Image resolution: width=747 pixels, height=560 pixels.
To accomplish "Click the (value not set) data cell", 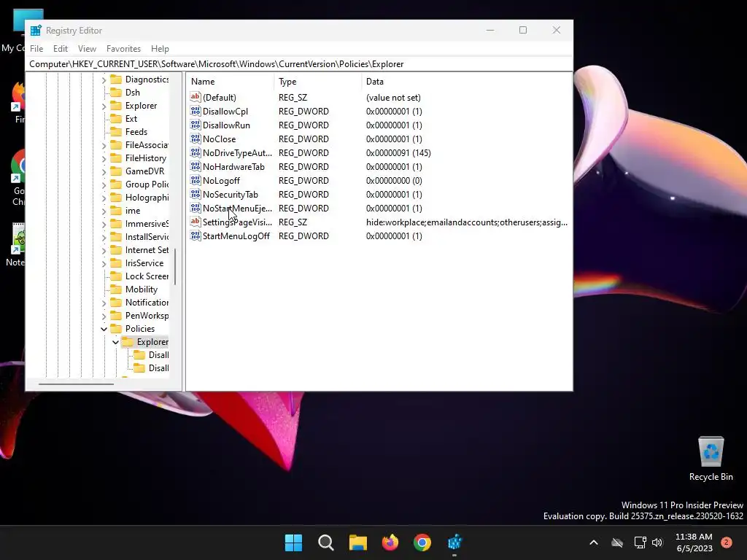I will coord(393,97).
